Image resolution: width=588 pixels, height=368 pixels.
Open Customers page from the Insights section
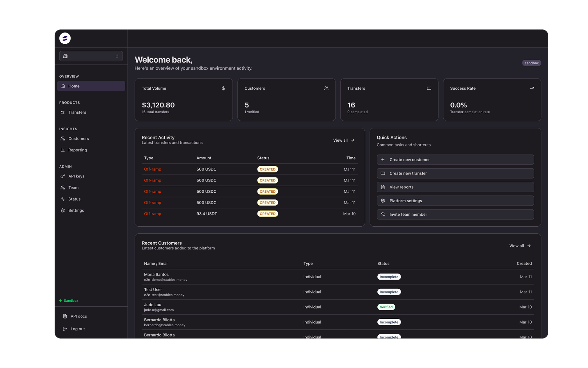point(78,138)
